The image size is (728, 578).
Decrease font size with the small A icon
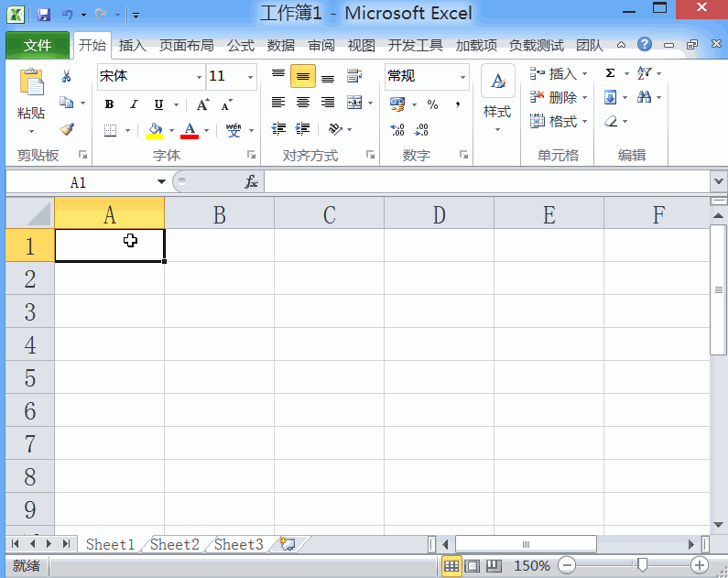point(226,105)
